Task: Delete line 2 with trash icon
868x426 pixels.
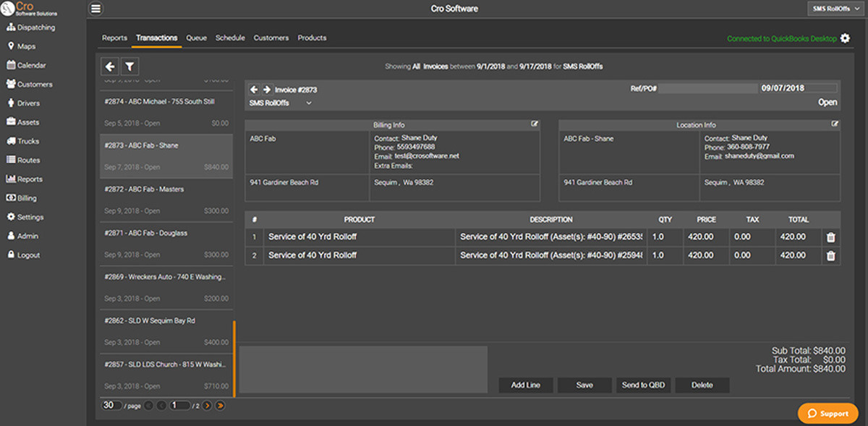Action: pos(830,255)
